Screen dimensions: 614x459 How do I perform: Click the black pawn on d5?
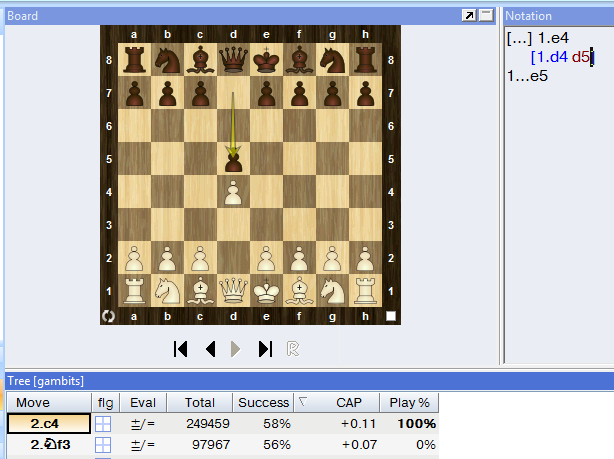[x=233, y=160]
